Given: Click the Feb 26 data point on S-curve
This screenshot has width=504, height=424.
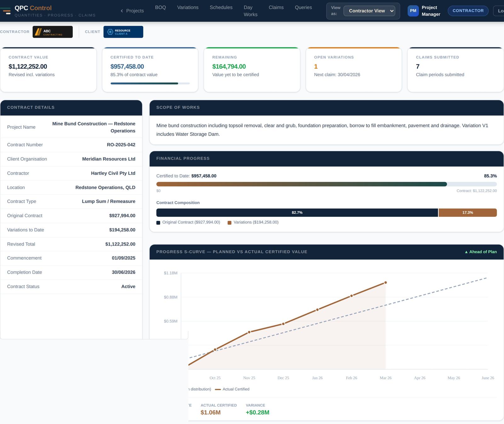Looking at the screenshot, I should [352, 296].
